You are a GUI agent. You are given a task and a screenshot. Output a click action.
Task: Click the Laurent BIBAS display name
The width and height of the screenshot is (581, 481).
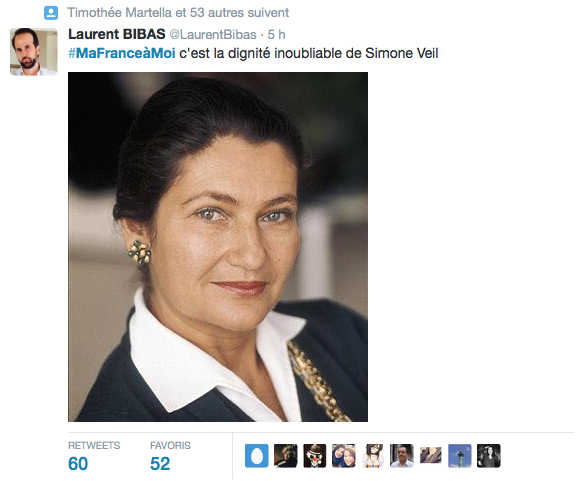(x=117, y=34)
